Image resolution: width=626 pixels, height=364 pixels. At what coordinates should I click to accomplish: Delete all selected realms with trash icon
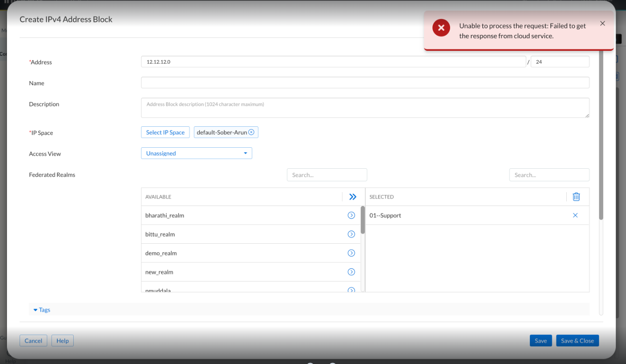576,197
